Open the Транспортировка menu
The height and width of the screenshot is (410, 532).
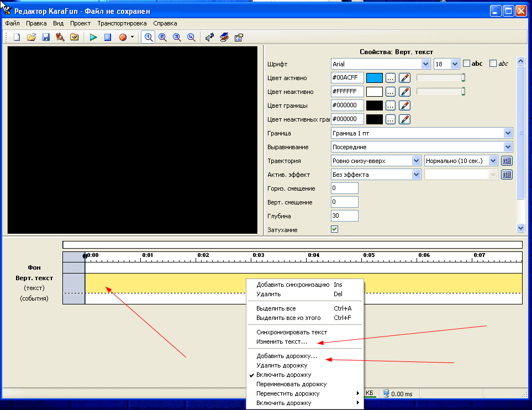122,23
